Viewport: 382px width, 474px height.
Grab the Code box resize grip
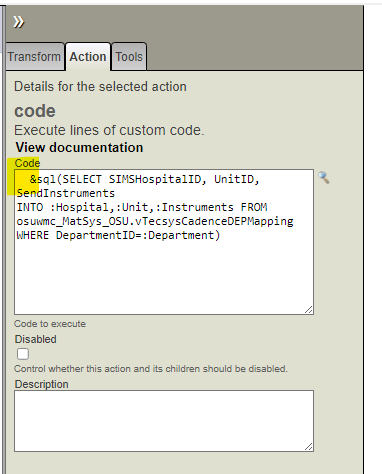(309, 310)
